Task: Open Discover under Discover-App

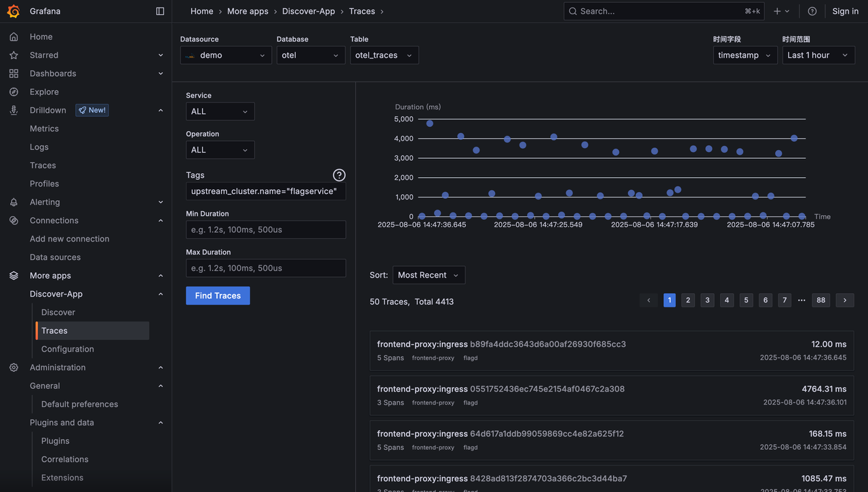Action: tap(58, 312)
